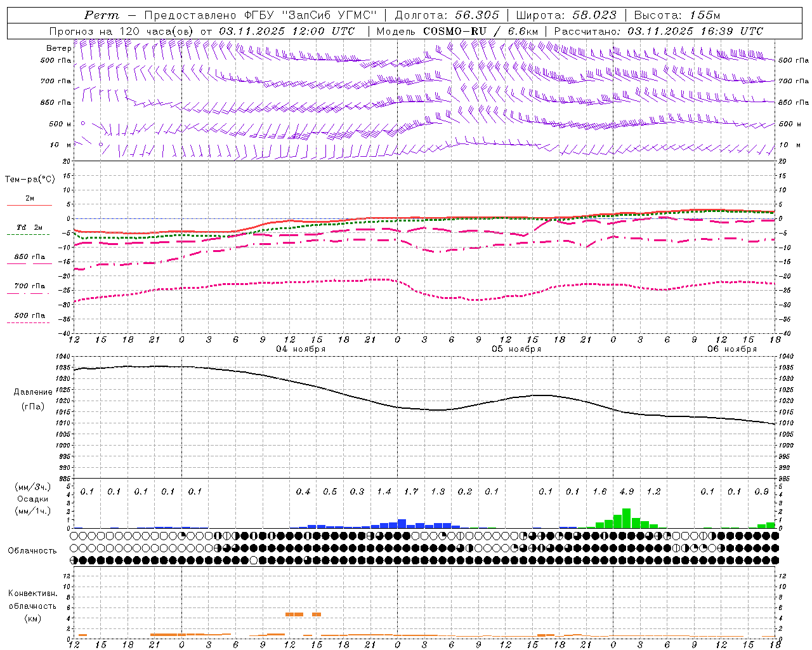
Task: Select the longitude value "Долгота: 56.305"
Action: [x=447, y=15]
